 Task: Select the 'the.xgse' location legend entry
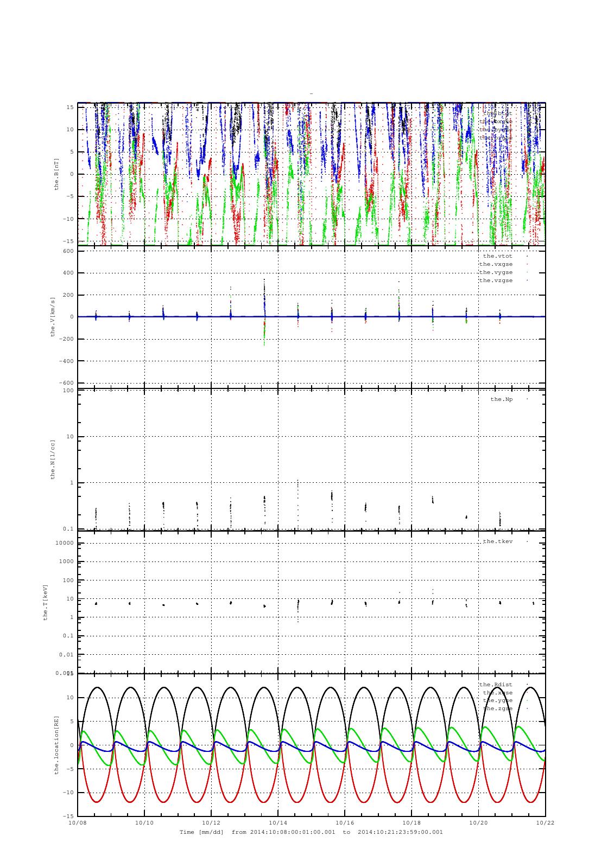pyautogui.click(x=497, y=693)
